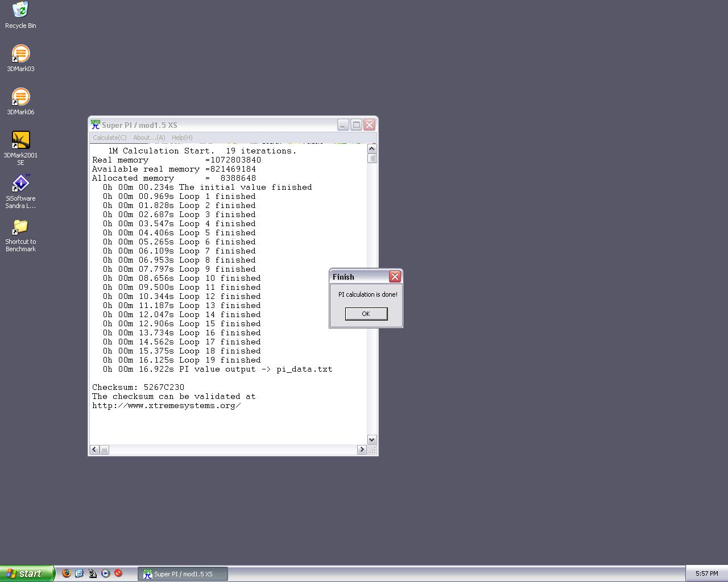Click the 'PI calculation is done!' message

[368, 294]
